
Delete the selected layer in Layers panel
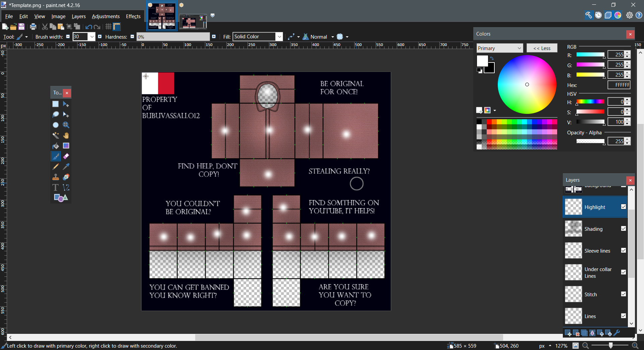coord(576,333)
